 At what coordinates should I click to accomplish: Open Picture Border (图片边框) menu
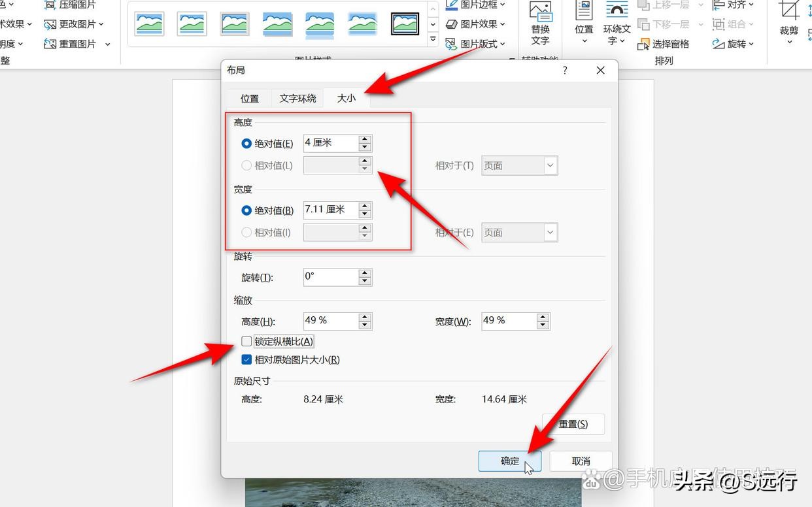tap(475, 5)
